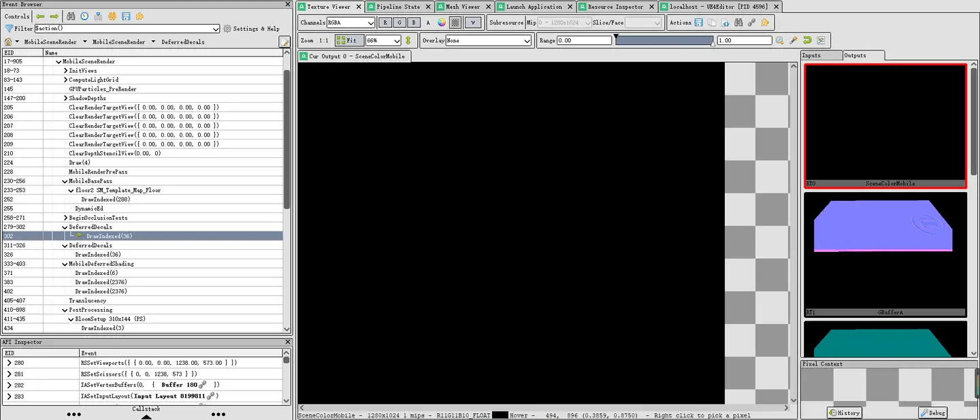Click the puzzle piece extensions icon in Event Browser
Image resolution: width=980 pixels, height=420 pixels.
pyautogui.click(x=140, y=16)
